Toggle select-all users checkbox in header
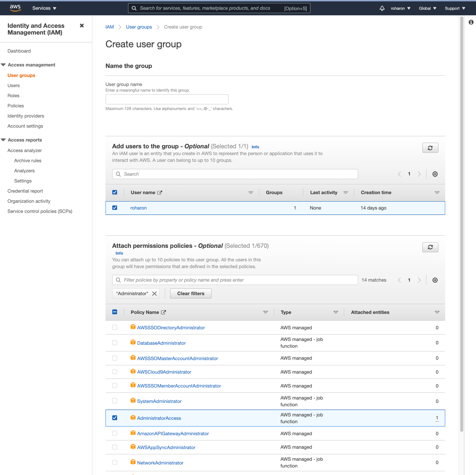The image size is (476, 475). [x=115, y=192]
